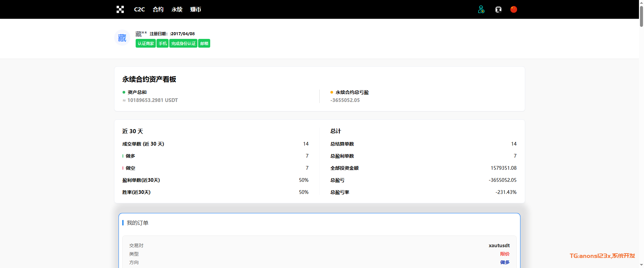
Task: Click the 我的订单 section header
Action: click(137, 223)
